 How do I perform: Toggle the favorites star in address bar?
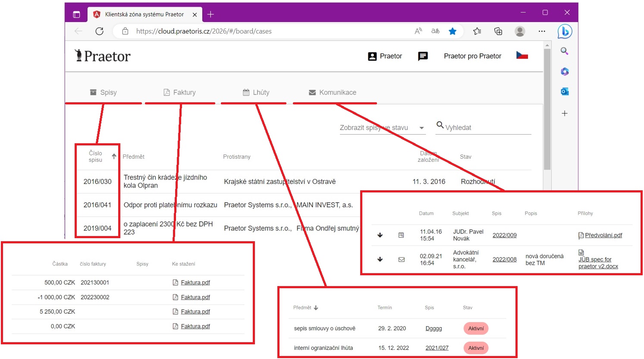click(x=452, y=31)
